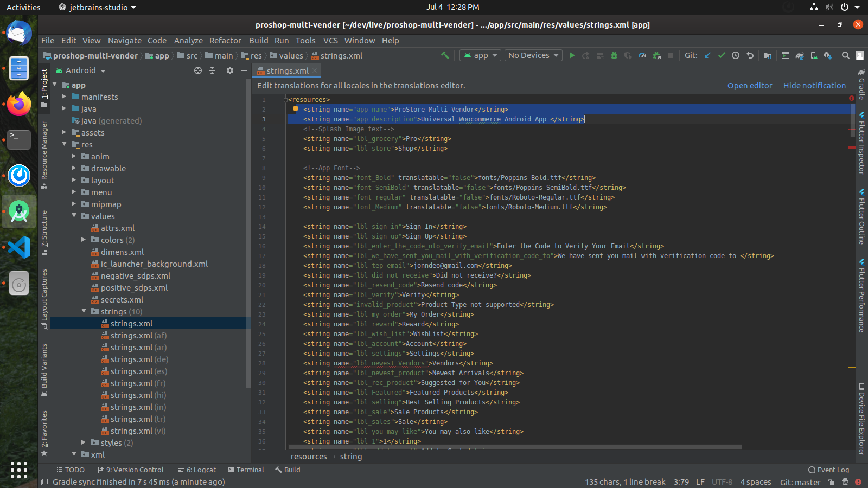
Task: Open the Terminal tool window tab
Action: pos(246,470)
